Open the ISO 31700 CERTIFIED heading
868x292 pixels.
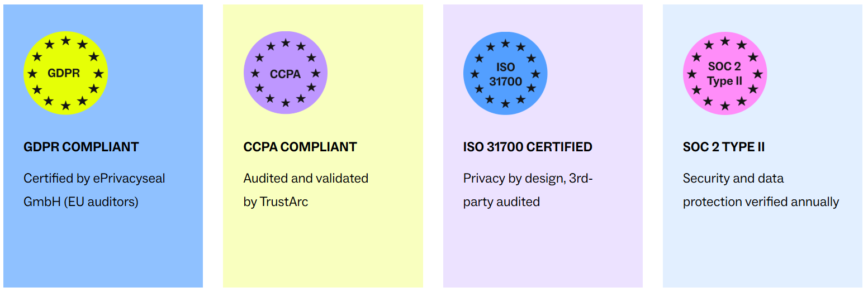click(x=528, y=147)
